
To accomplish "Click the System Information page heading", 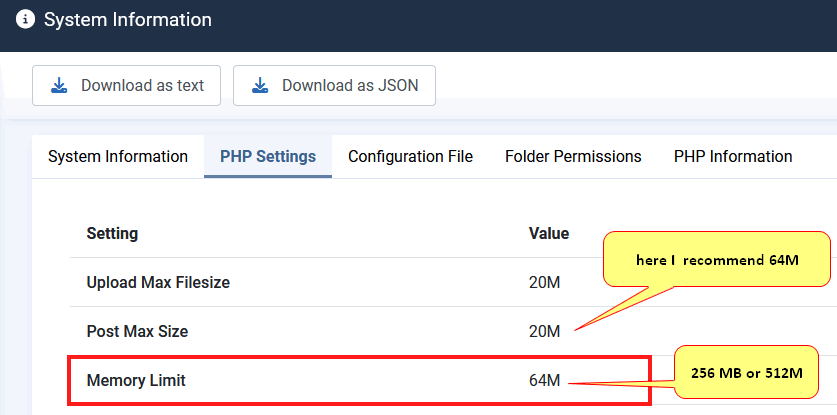I will [128, 20].
